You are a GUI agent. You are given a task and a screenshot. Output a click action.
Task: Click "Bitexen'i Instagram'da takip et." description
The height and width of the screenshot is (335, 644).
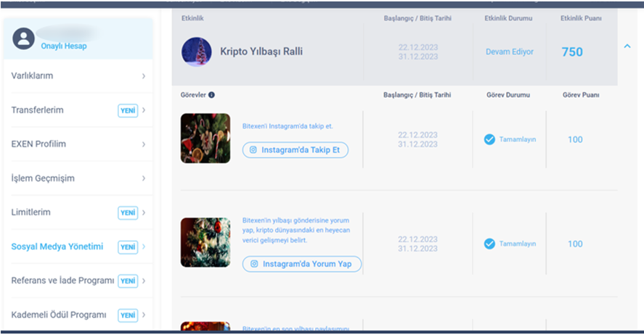tap(288, 126)
